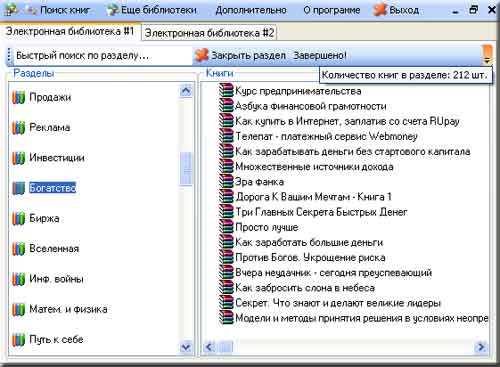This screenshot has height=367, width=500.
Task: Select the Инвестиции section
Action: click(57, 158)
